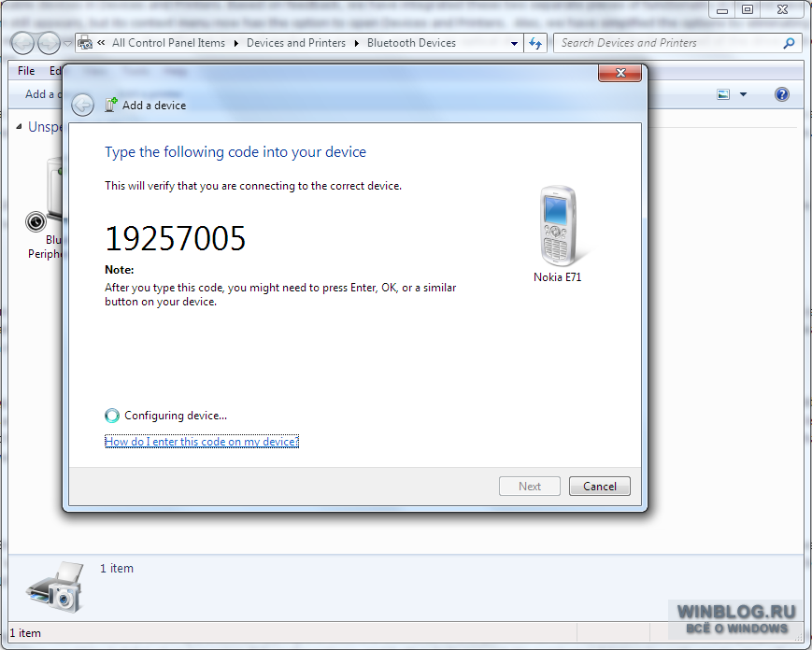Viewport: 812px width, 650px height.
Task: Click the previous locations chevron in address bar
Action: (101, 43)
